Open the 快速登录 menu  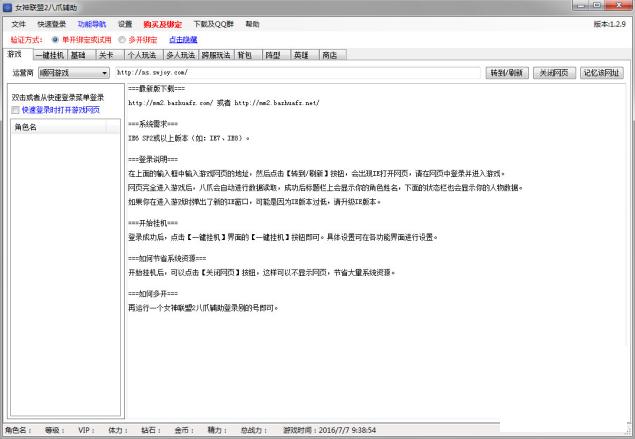tap(52, 23)
